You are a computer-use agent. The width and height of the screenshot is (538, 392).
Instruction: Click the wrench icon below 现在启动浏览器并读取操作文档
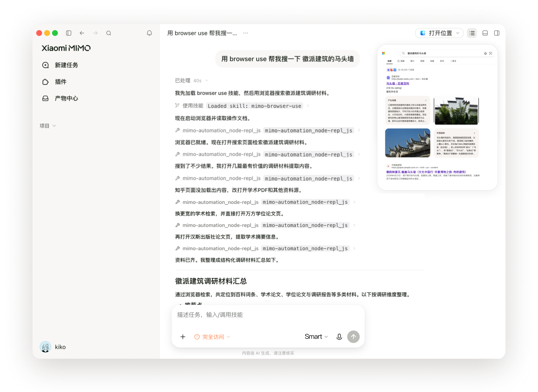pyautogui.click(x=177, y=130)
